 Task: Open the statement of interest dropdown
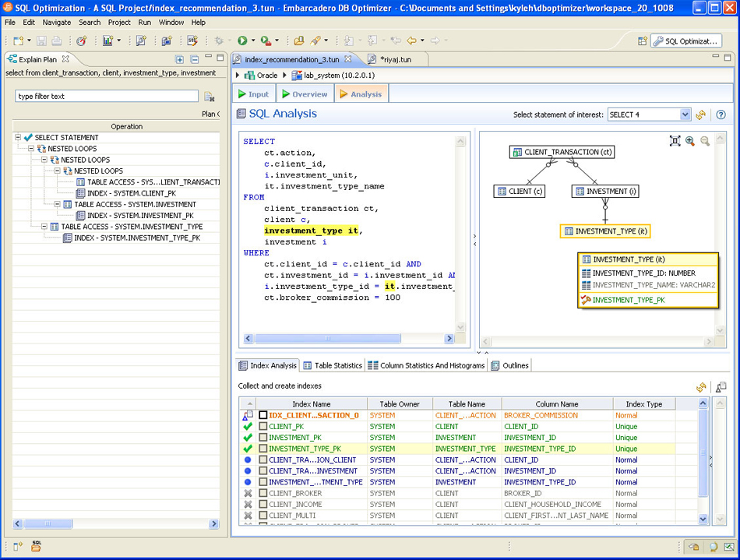pos(685,114)
